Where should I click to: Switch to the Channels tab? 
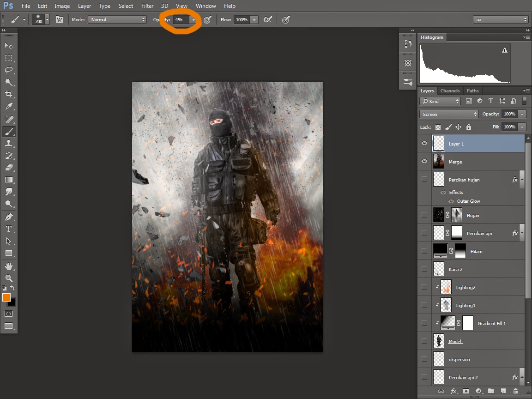(450, 91)
